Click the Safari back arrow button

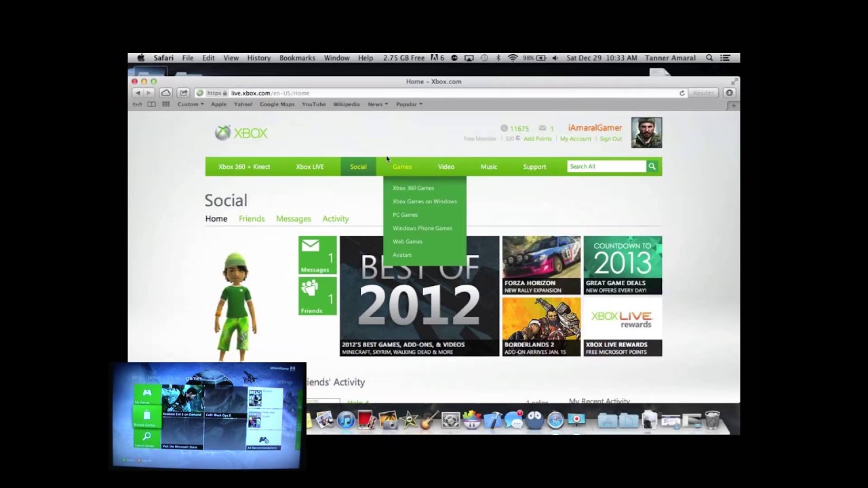(138, 93)
